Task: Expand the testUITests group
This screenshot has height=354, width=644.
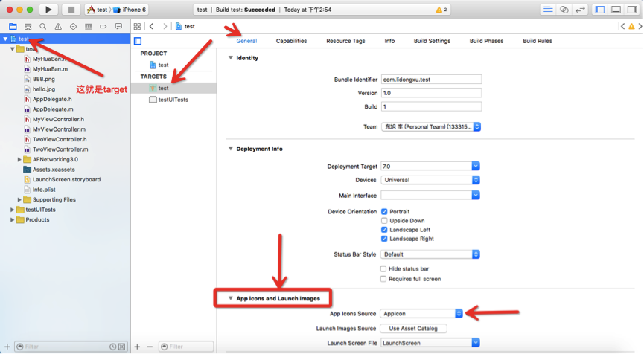Action: tap(13, 210)
